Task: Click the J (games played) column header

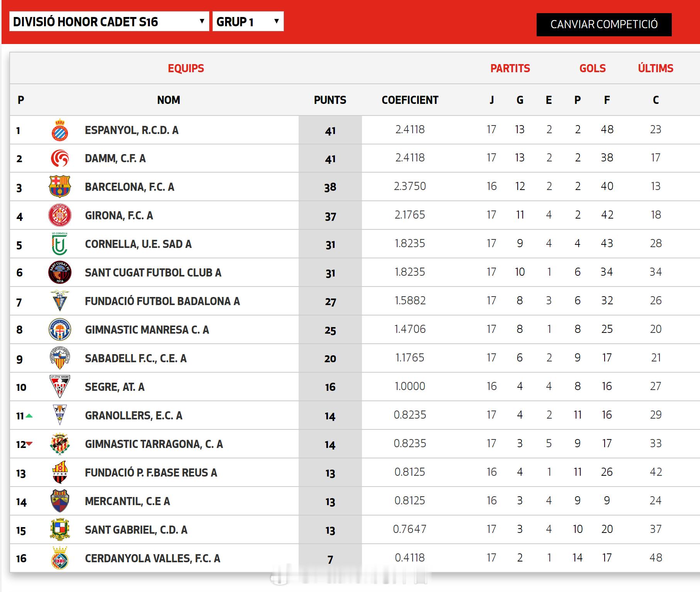Action: click(491, 100)
